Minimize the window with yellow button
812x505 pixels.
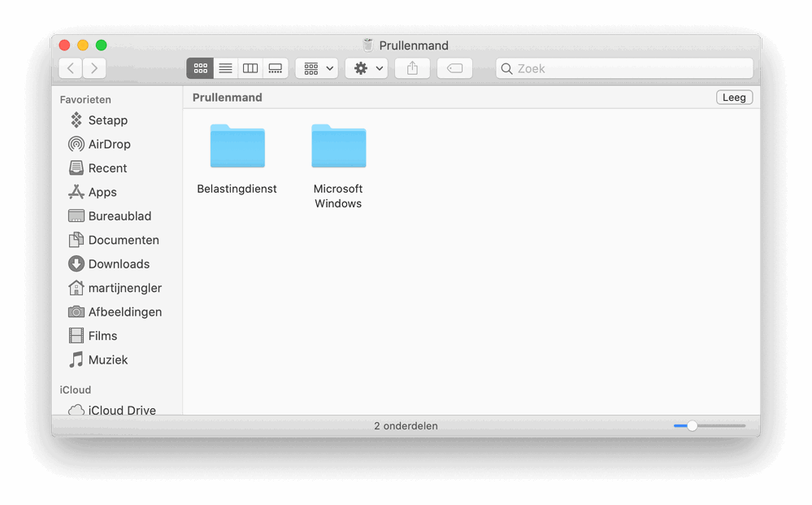(83, 45)
